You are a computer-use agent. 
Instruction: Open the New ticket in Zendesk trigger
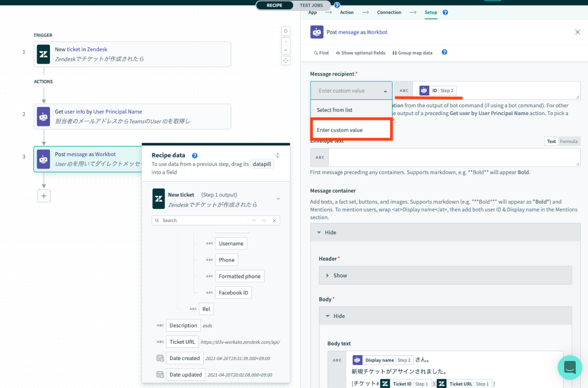click(x=132, y=54)
